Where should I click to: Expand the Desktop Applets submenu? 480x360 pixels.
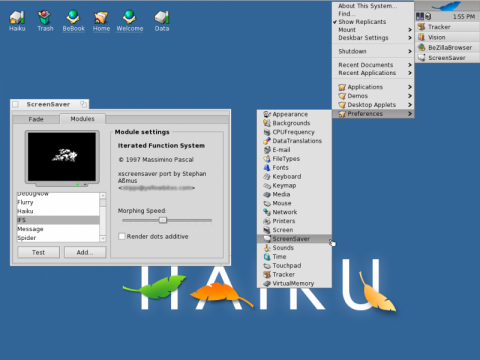point(373,105)
